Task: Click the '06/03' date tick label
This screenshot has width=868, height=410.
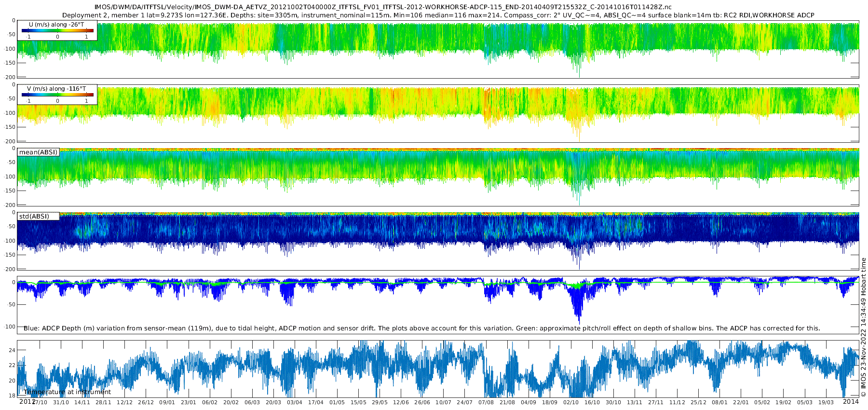Action: pos(252,402)
